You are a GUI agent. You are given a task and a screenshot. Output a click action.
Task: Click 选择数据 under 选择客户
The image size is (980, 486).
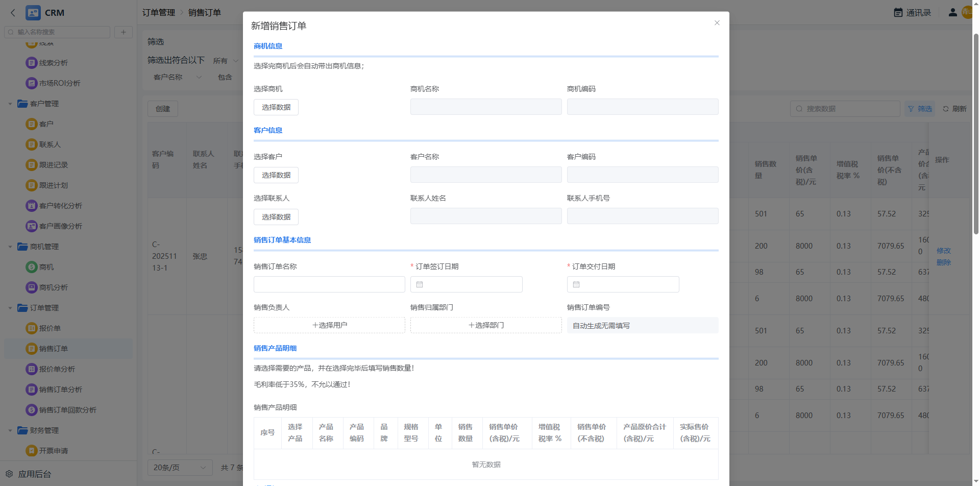pos(276,175)
